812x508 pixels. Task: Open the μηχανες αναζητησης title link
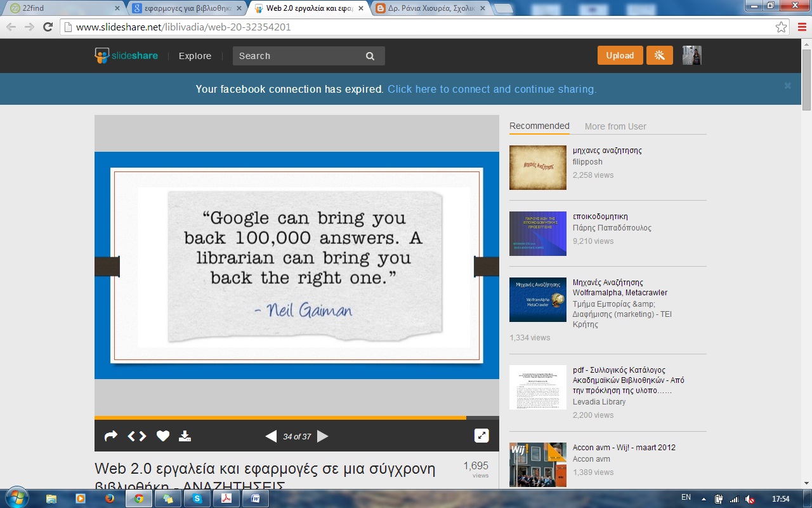[607, 150]
